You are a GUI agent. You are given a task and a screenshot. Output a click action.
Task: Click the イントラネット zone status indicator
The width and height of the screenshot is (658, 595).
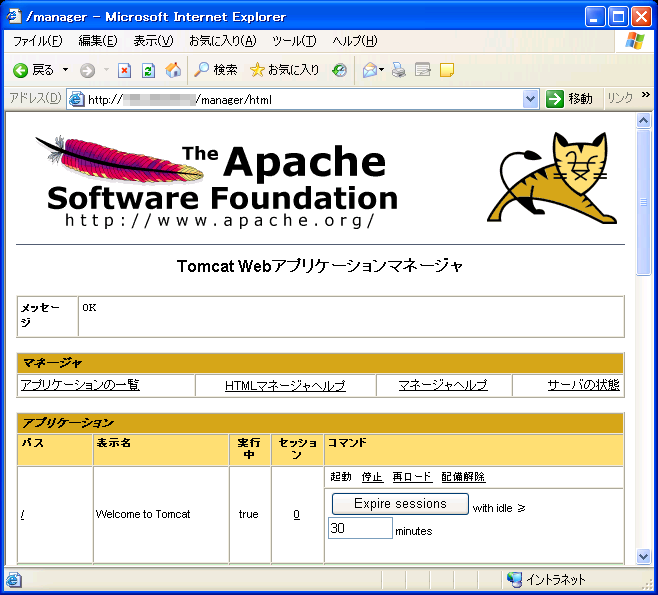(546, 579)
